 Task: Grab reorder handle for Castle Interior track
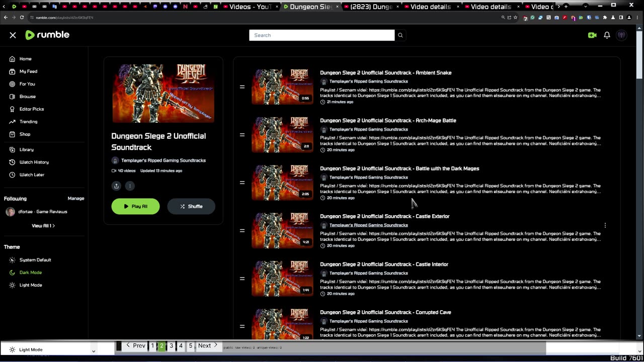[x=242, y=279]
